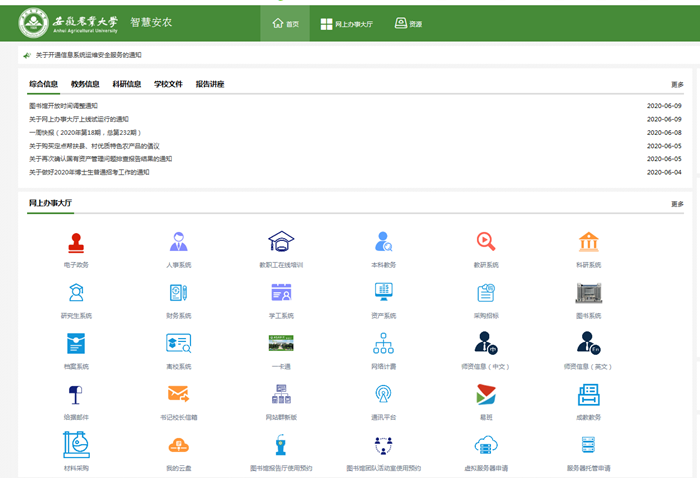The height and width of the screenshot is (478, 700).
Task: Open the 图书馆开放时间调整通知 notice link
Action: click(63, 105)
